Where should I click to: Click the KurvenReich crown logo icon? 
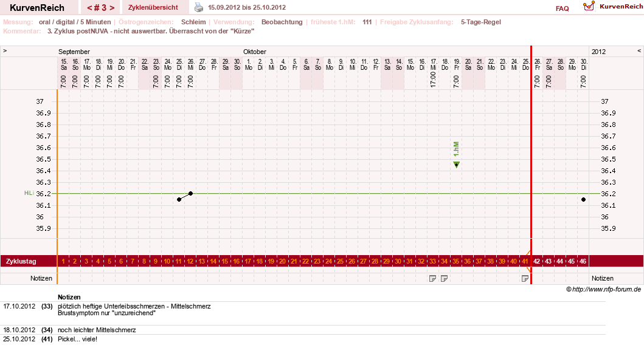pyautogui.click(x=589, y=5)
